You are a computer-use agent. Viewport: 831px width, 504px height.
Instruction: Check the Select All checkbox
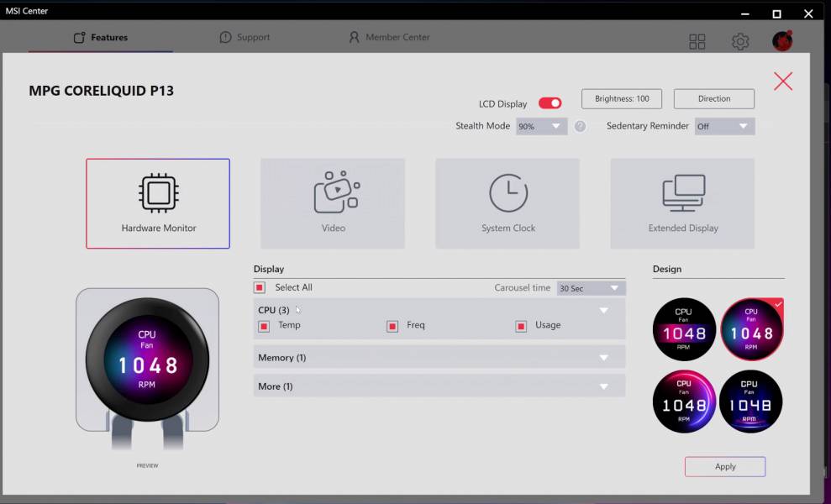260,287
